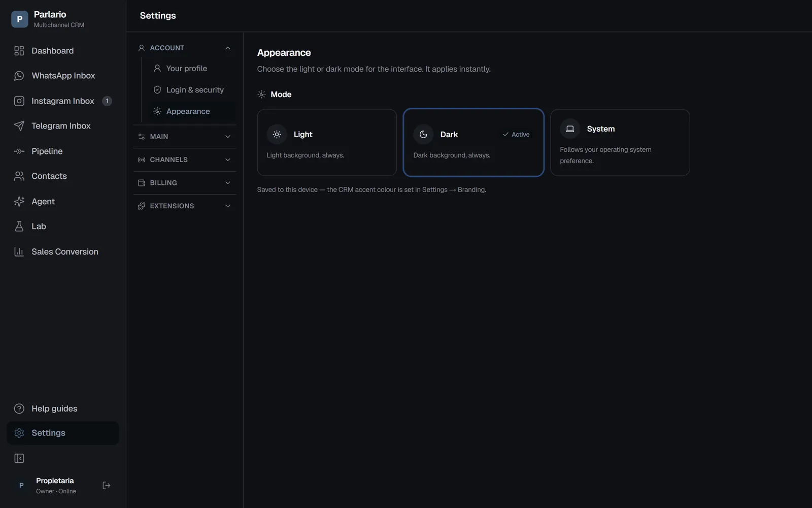Click the Telegram paper plane icon
Screen dimensions: 812x508
[19, 126]
